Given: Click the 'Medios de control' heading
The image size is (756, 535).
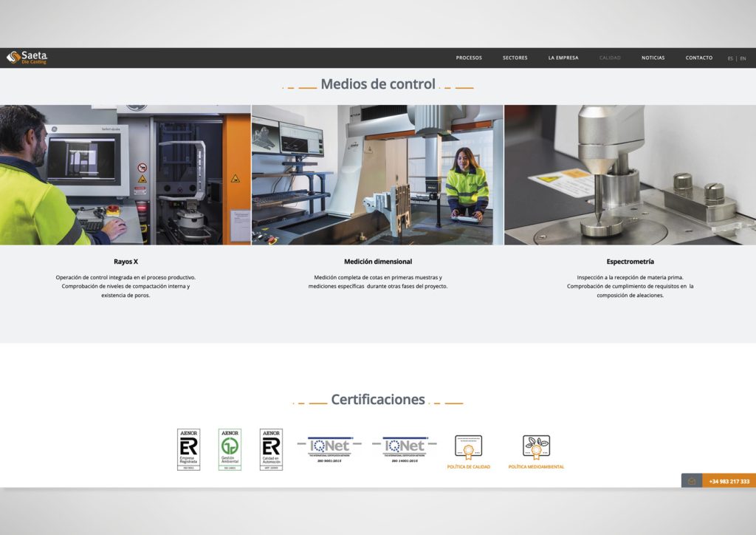Looking at the screenshot, I should point(378,84).
